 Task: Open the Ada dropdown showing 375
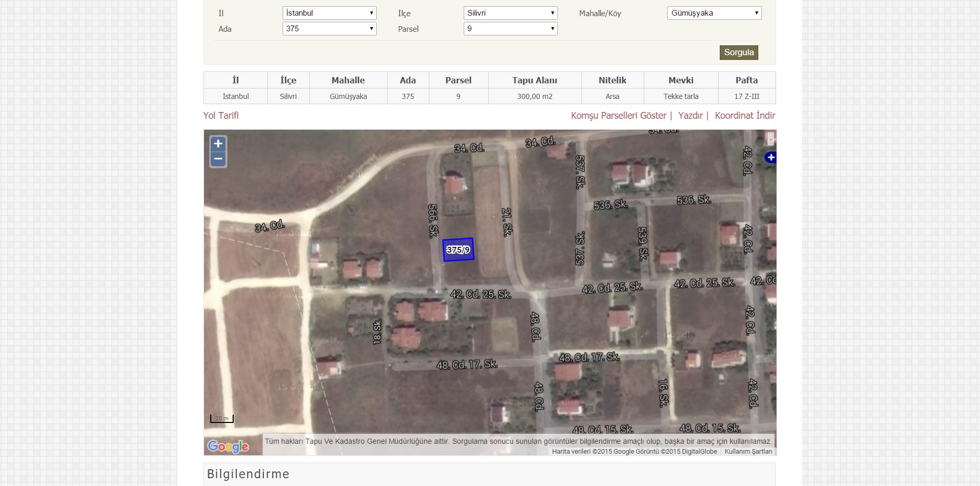(329, 29)
